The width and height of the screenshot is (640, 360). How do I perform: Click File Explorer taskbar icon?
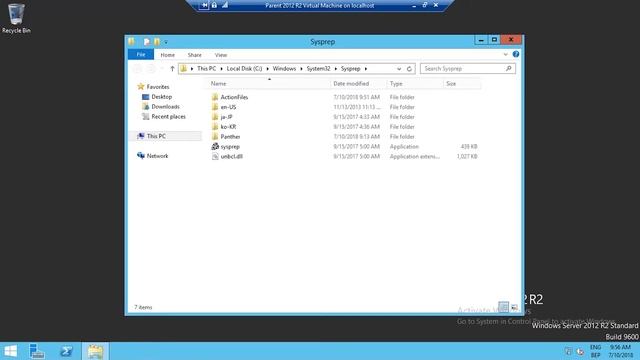click(96, 351)
